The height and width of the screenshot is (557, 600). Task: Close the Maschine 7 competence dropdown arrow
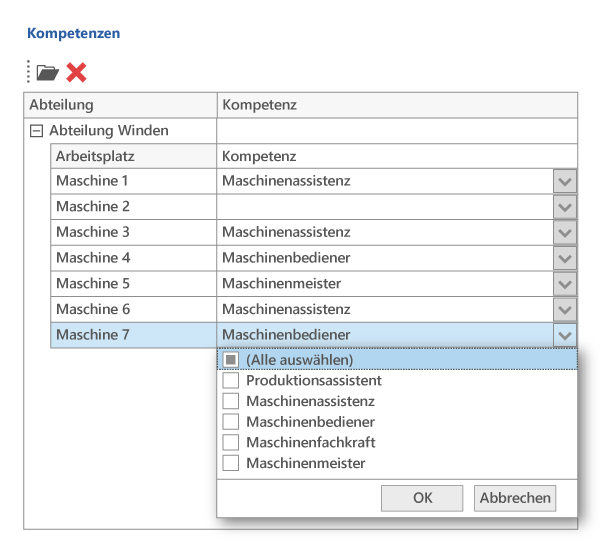[x=565, y=336]
